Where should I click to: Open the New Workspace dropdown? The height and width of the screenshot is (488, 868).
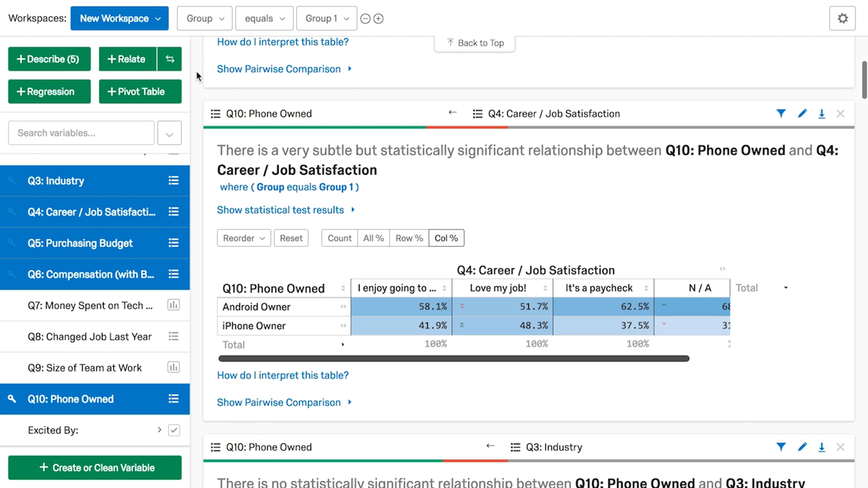119,18
